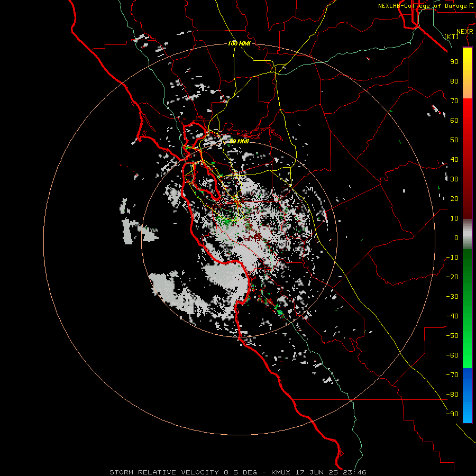Click the -40 value on velocity scale
This screenshot has width=476, height=476.
point(452,316)
